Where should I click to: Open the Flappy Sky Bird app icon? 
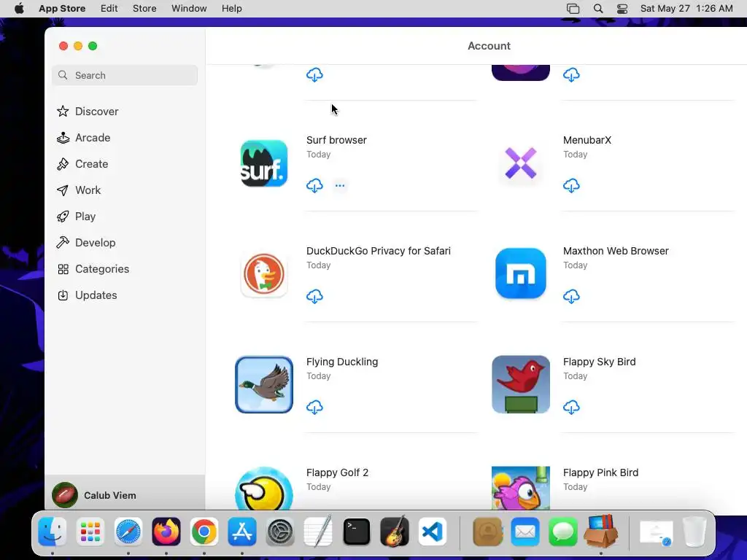coord(521,384)
